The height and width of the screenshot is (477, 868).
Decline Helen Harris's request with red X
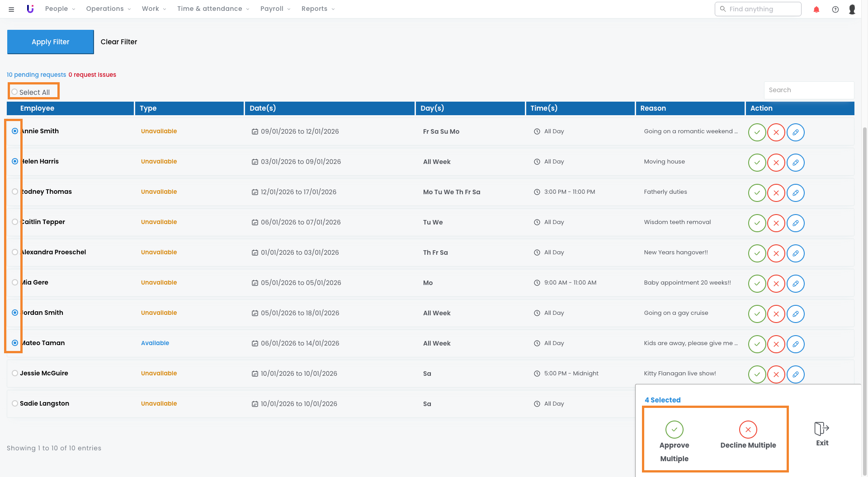tap(776, 163)
